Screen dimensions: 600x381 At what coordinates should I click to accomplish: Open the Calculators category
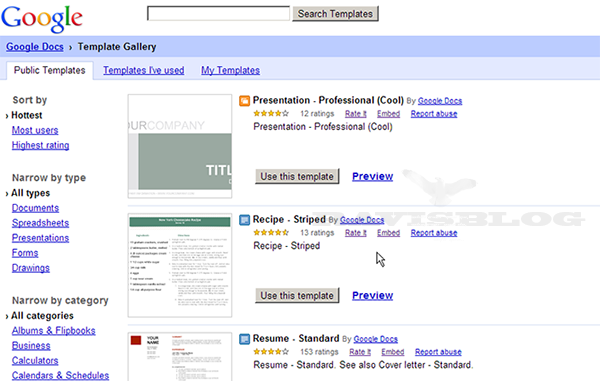tap(35, 360)
